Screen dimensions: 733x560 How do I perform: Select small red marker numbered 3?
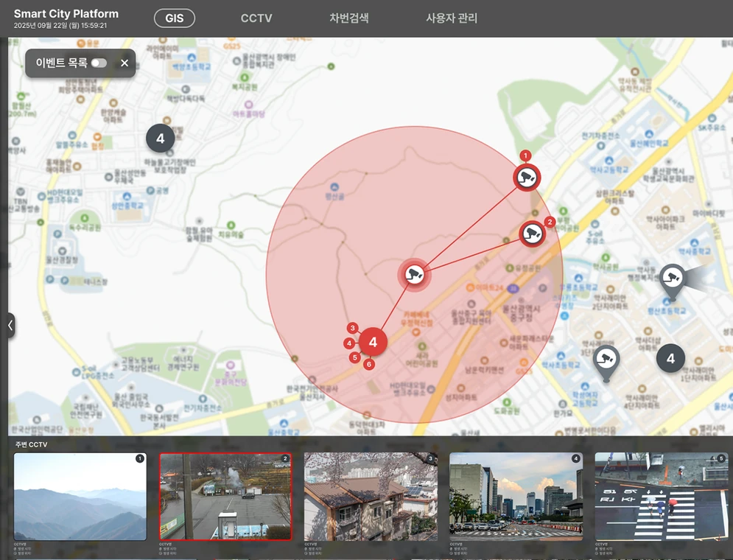[352, 328]
